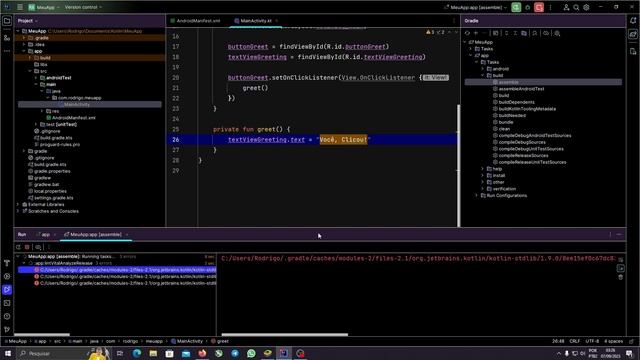The height and width of the screenshot is (360, 640).
Task: Open the Problems tool window icon on left strip
Action: click(x=7, y=316)
